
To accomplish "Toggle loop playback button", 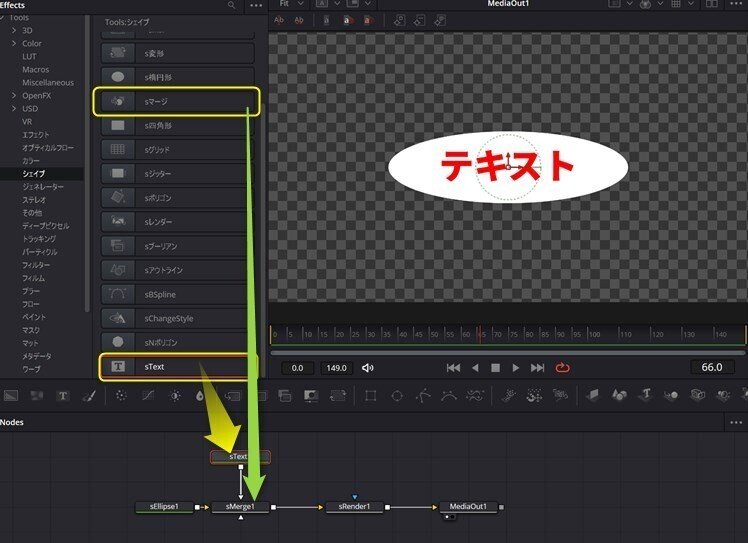I will tap(562, 367).
